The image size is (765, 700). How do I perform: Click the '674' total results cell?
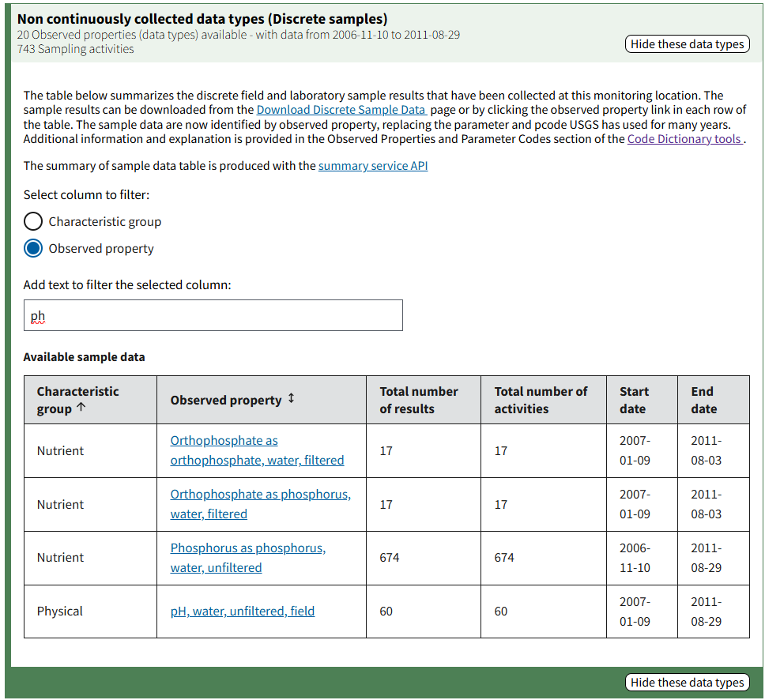click(424, 558)
